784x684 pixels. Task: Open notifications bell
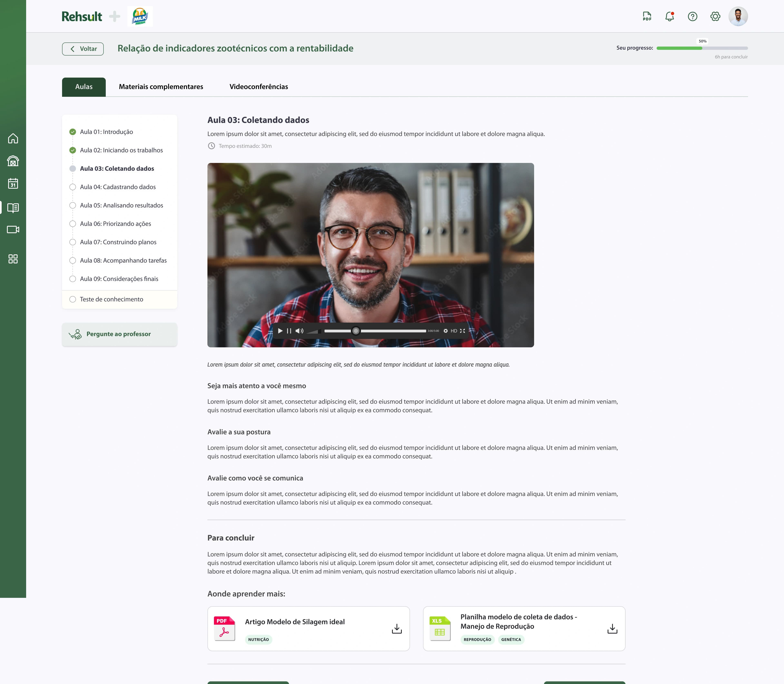(669, 16)
